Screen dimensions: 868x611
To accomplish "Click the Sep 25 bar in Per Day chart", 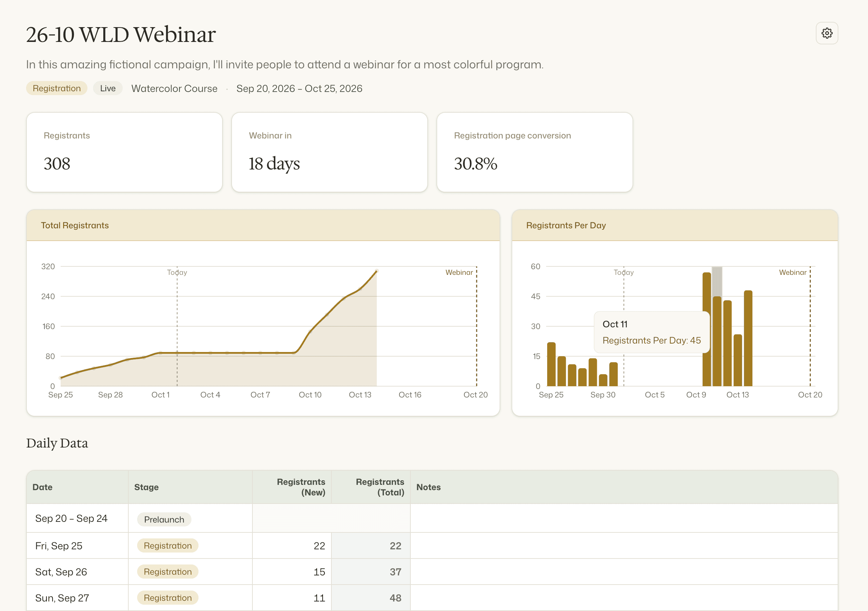I will click(551, 364).
